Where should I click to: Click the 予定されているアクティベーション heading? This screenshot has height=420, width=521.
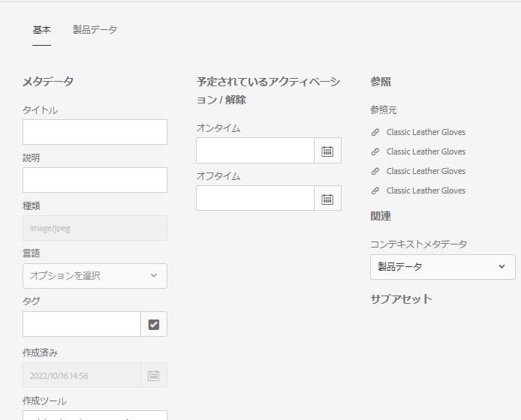pos(268,91)
